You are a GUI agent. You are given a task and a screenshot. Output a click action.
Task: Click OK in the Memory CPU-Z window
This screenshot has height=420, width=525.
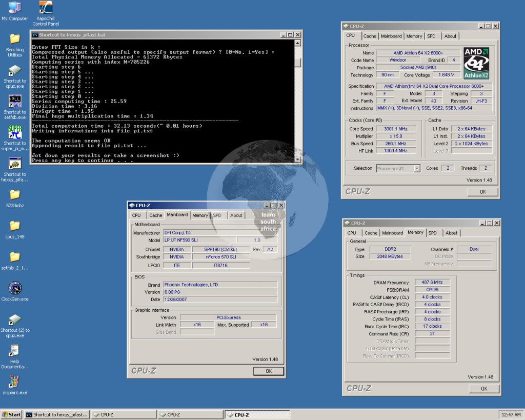click(x=484, y=389)
